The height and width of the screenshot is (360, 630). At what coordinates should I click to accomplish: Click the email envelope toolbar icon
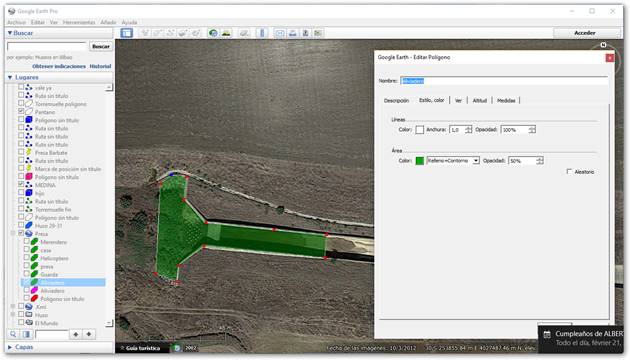pyautogui.click(x=280, y=33)
